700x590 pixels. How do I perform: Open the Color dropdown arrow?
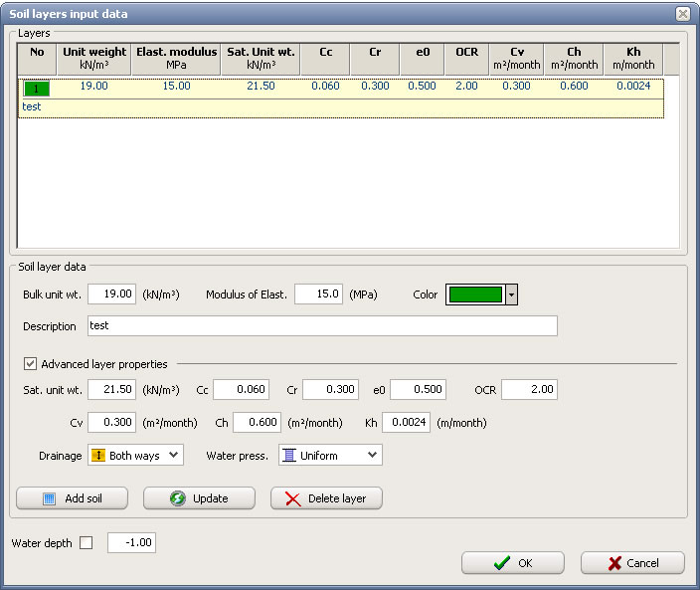[x=512, y=295]
